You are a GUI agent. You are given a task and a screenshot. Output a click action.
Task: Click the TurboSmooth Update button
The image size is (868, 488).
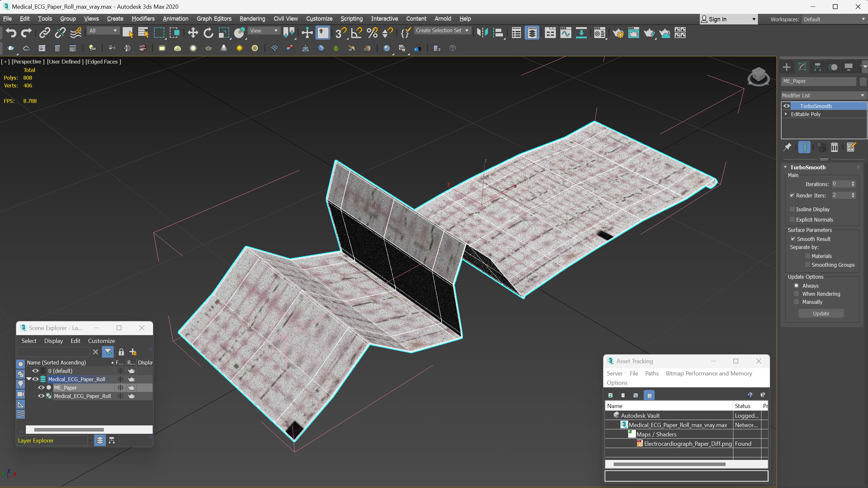click(821, 313)
